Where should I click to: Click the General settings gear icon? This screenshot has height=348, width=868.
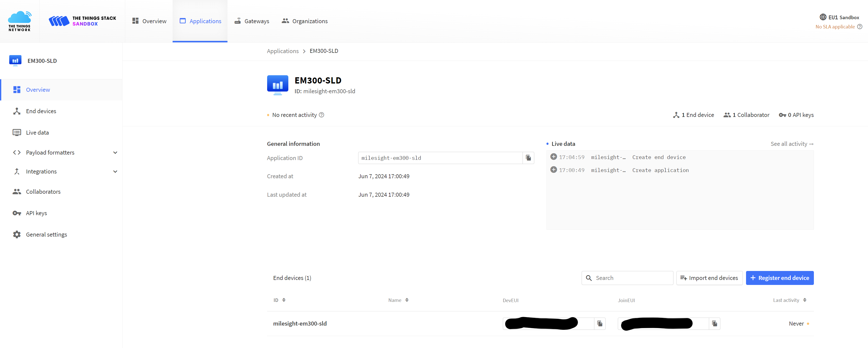click(x=17, y=235)
